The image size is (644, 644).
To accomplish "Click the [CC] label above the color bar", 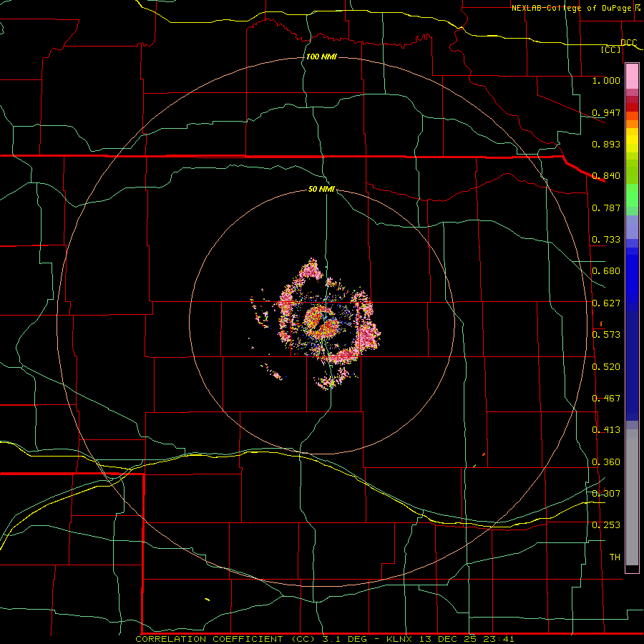I will click(x=610, y=49).
